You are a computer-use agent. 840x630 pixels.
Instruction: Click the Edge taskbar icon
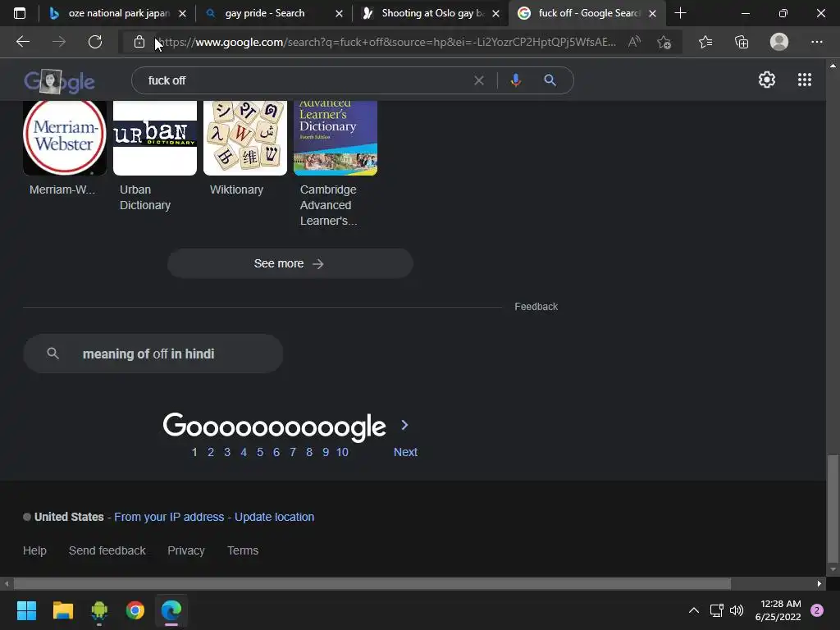coord(171,610)
